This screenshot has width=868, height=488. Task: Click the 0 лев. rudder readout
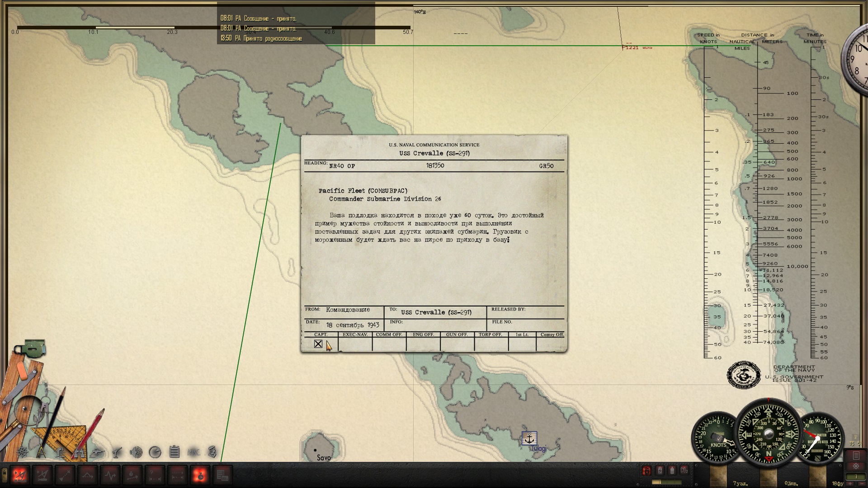[x=791, y=483]
